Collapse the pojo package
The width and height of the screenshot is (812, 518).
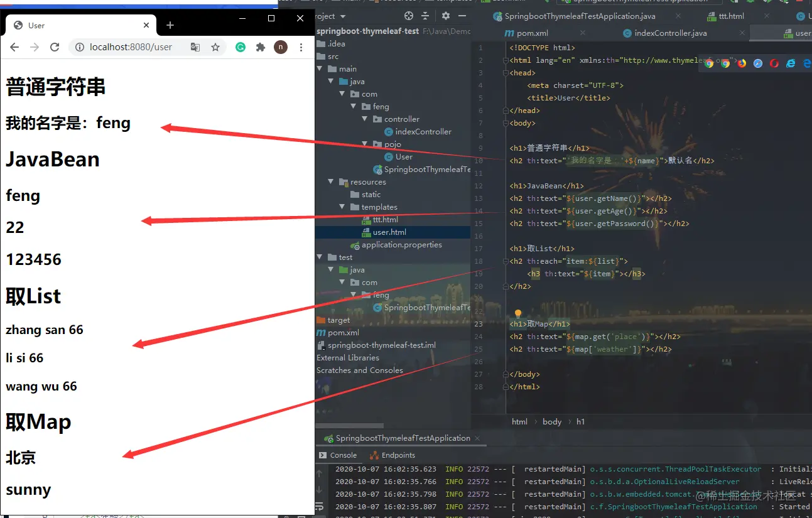click(x=365, y=144)
